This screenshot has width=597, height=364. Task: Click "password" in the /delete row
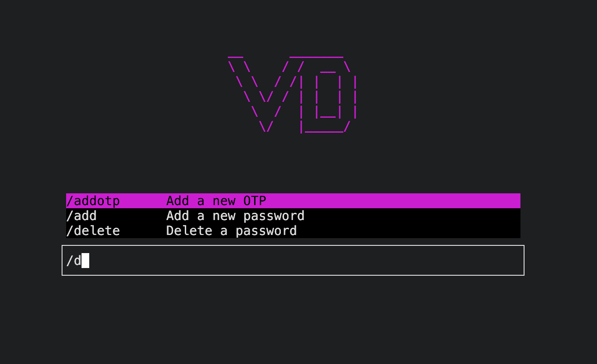click(266, 231)
